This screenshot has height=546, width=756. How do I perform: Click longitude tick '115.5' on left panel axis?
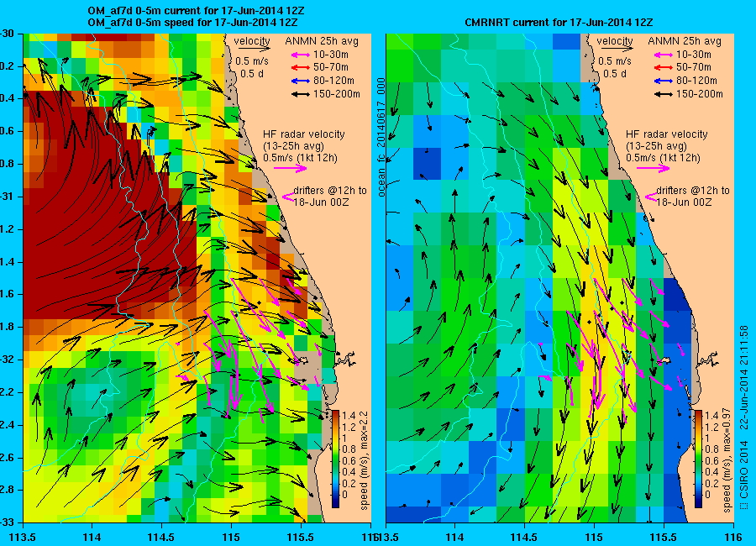tap(301, 537)
